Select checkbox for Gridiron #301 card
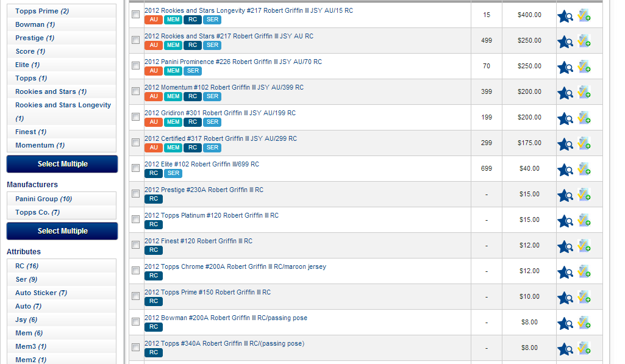The width and height of the screenshot is (625, 364). [x=135, y=117]
